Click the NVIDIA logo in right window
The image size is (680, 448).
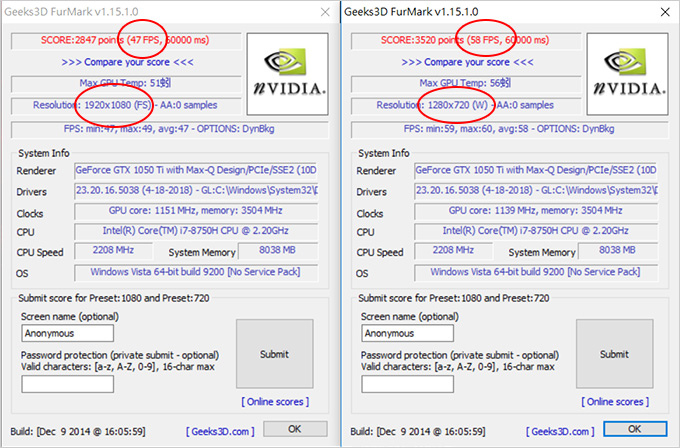click(x=628, y=74)
